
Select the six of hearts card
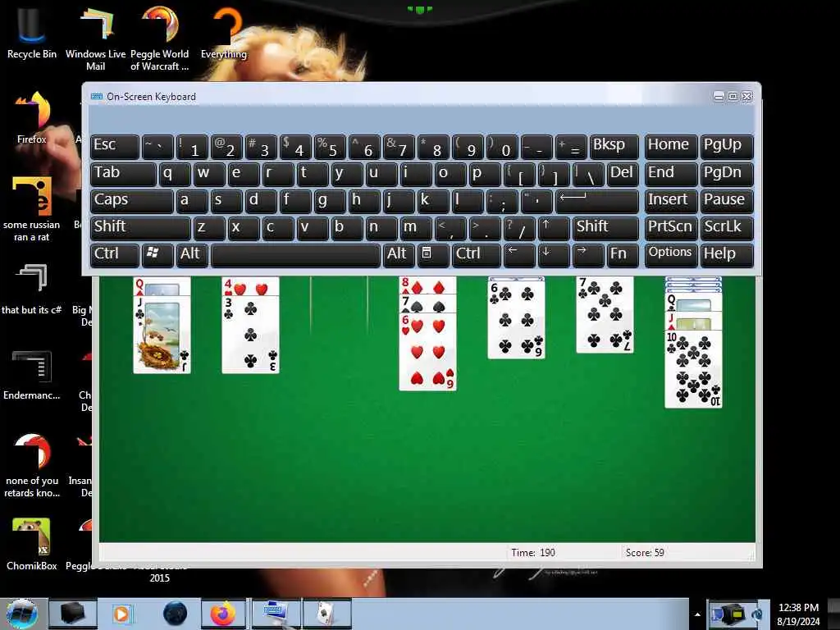point(427,353)
